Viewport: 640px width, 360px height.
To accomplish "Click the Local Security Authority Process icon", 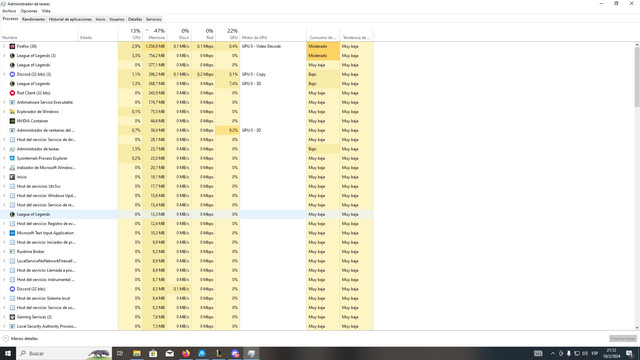I will click(x=12, y=326).
